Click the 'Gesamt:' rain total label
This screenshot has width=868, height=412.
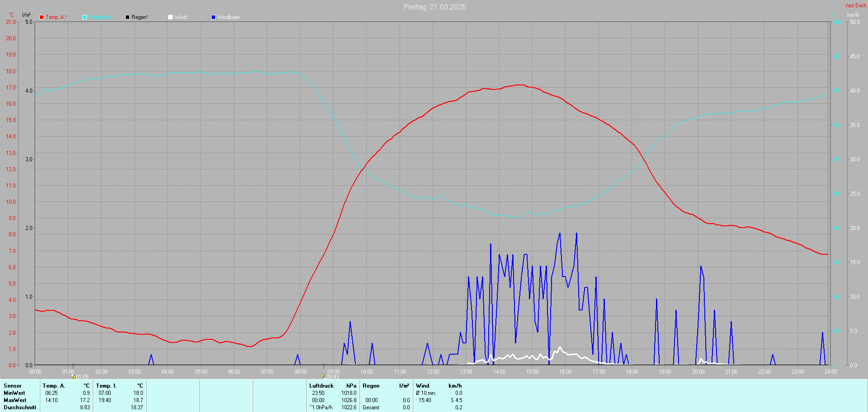coord(371,407)
